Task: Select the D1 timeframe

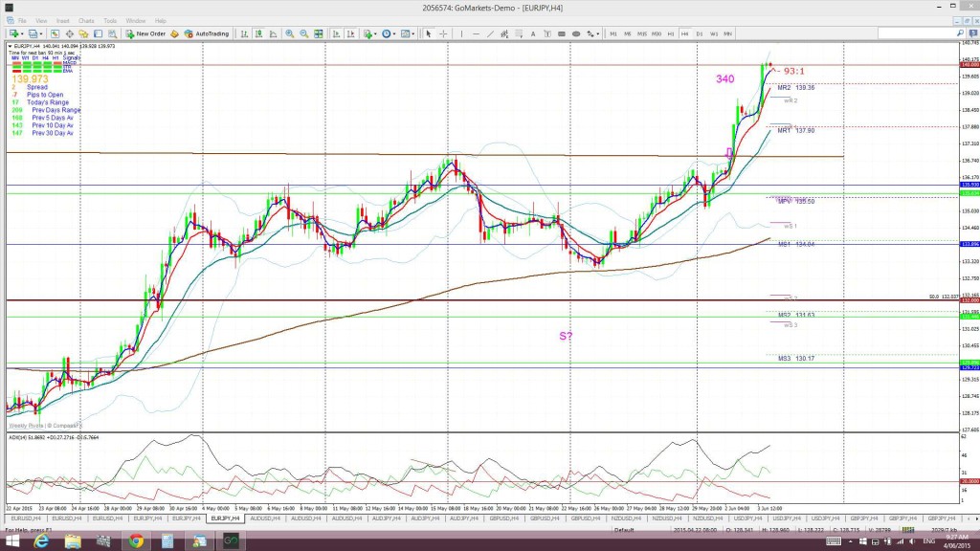Action: point(700,33)
